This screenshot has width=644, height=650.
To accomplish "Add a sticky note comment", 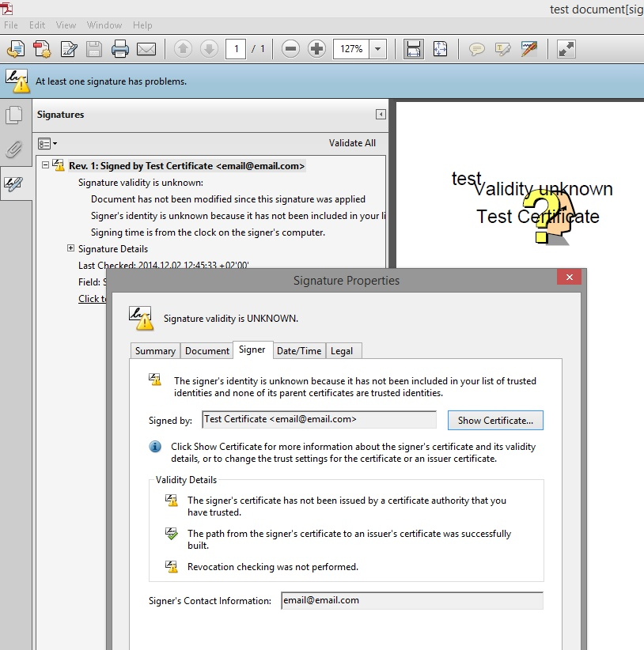I will (x=477, y=49).
